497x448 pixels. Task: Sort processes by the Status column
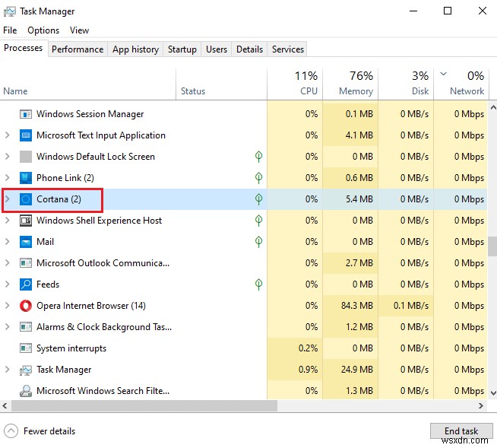221,84
